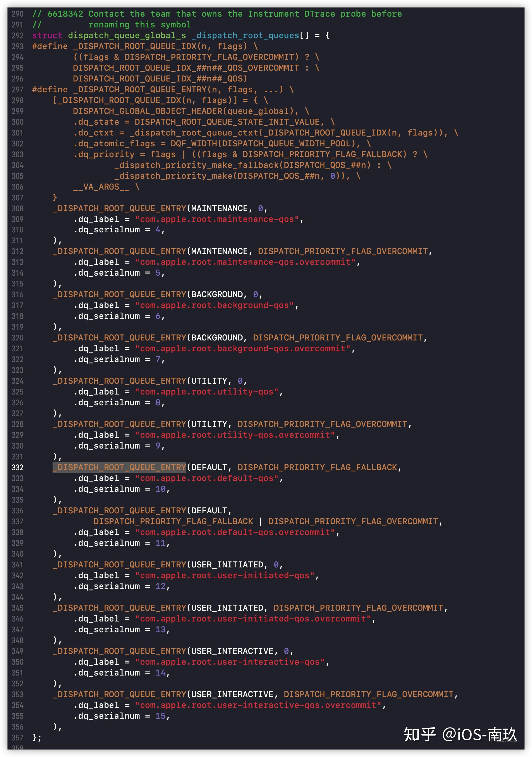Click the __VA_ARGS__ token

pos(101,187)
